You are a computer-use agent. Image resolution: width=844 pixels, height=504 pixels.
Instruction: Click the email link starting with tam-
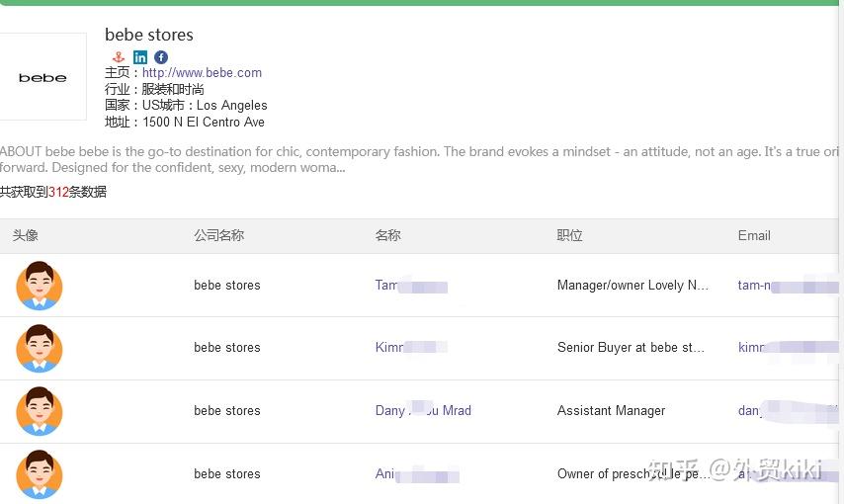755,286
